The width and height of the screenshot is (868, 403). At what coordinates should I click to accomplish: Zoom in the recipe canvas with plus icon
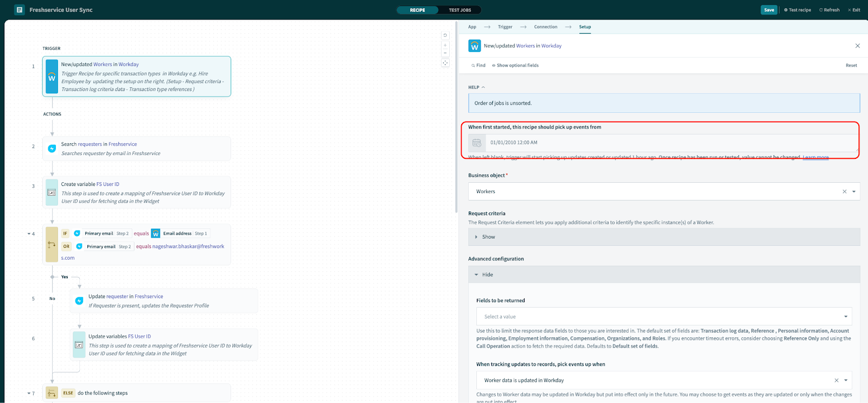tap(445, 46)
